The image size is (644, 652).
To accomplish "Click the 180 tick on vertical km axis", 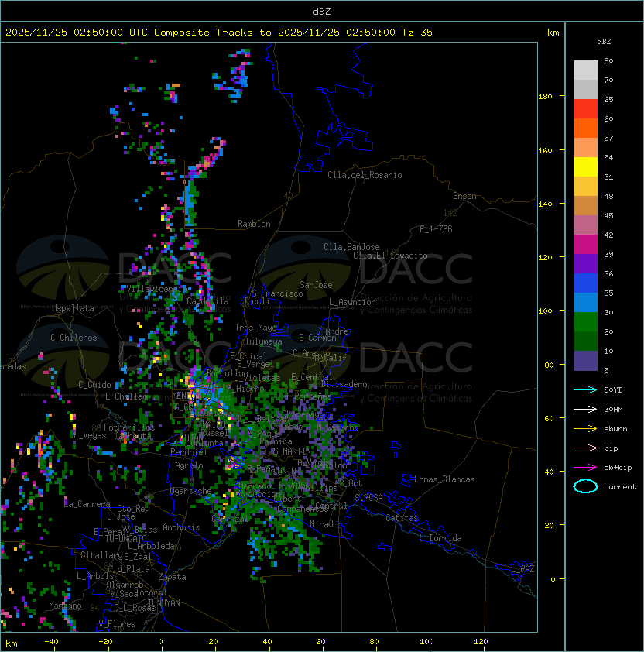I will tap(545, 97).
